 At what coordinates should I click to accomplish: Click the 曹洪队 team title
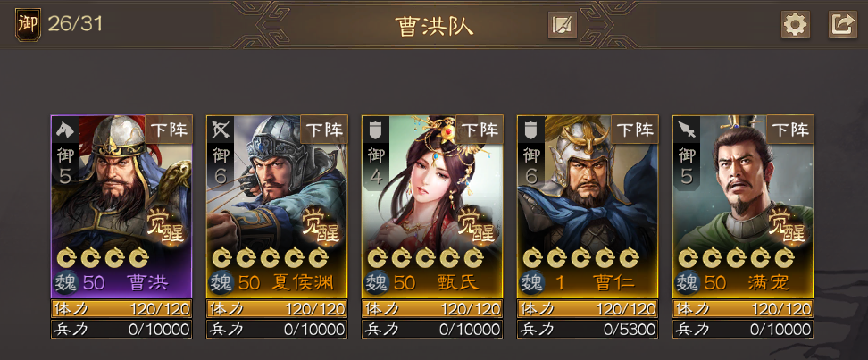pos(434,26)
